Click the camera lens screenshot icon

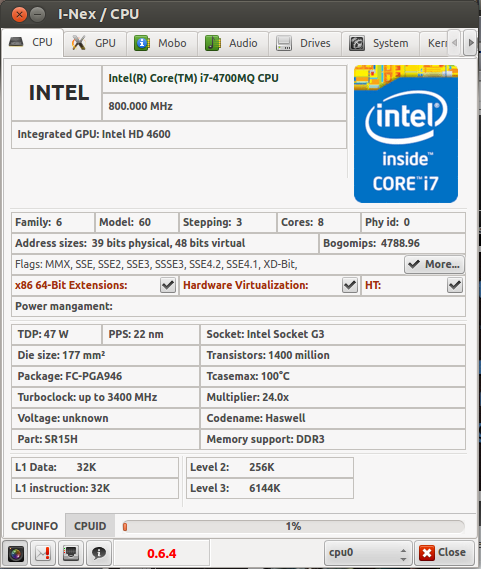coord(15,554)
